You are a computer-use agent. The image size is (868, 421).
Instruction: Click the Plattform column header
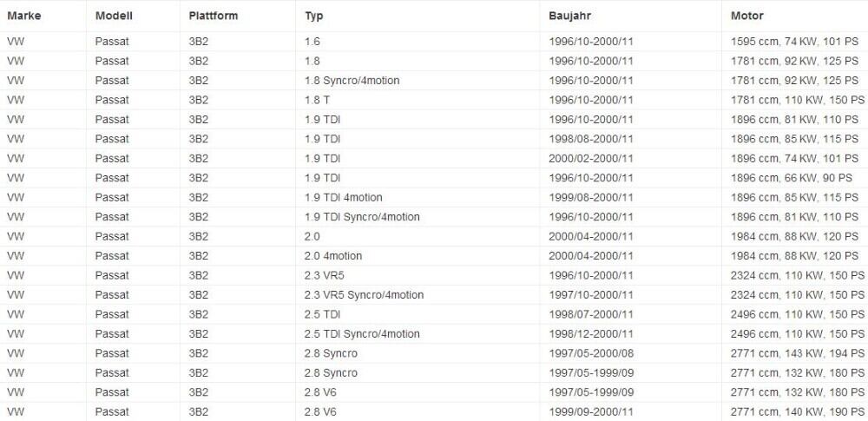[x=213, y=16]
